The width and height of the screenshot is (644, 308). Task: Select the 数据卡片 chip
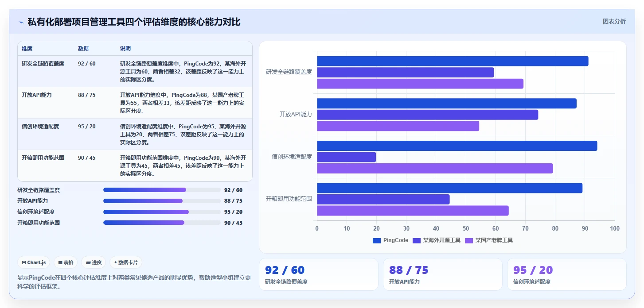(x=126, y=262)
